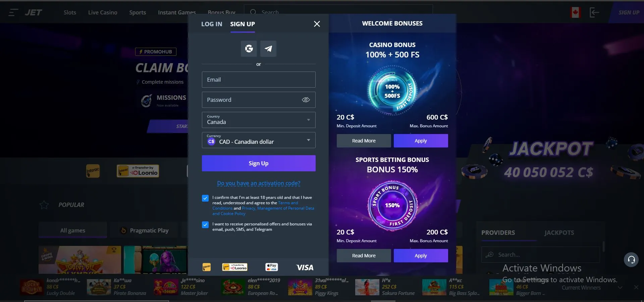The image size is (644, 302).
Task: Click the Interac payment logo in dialog footer
Action: (x=207, y=267)
